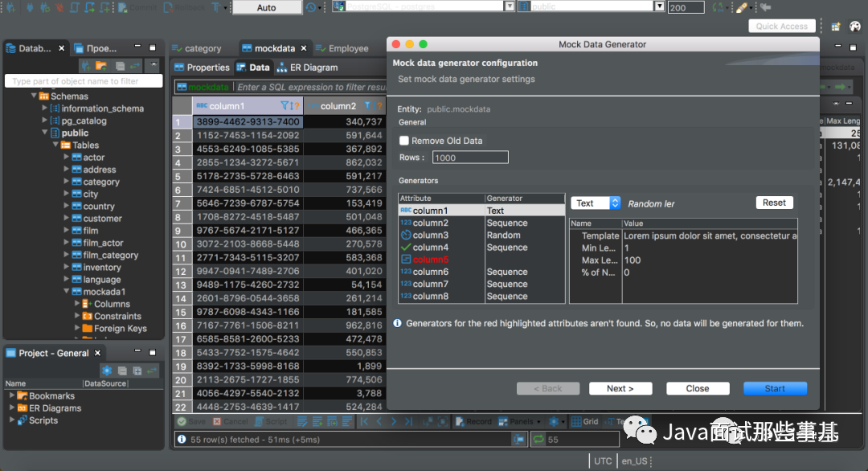This screenshot has height=471, width=868.
Task: Toggle the Grid view in results toolbar
Action: pos(584,422)
